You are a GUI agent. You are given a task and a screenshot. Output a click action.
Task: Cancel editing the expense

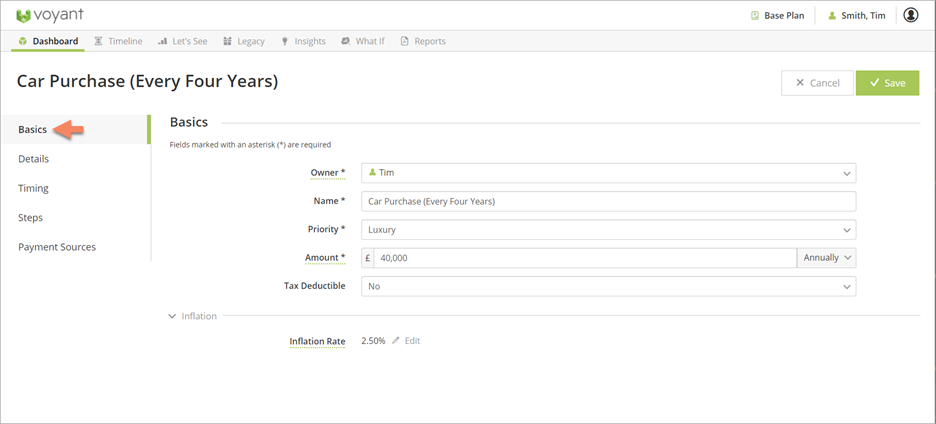tap(817, 83)
